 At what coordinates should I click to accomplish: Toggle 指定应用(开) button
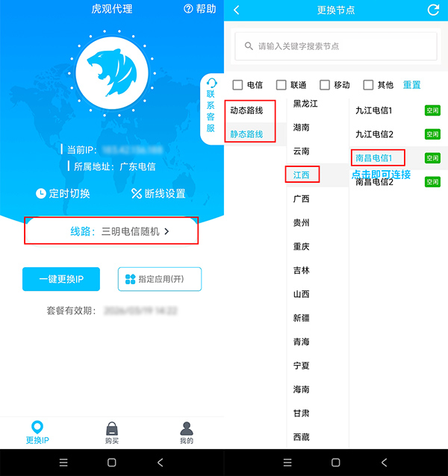click(160, 279)
